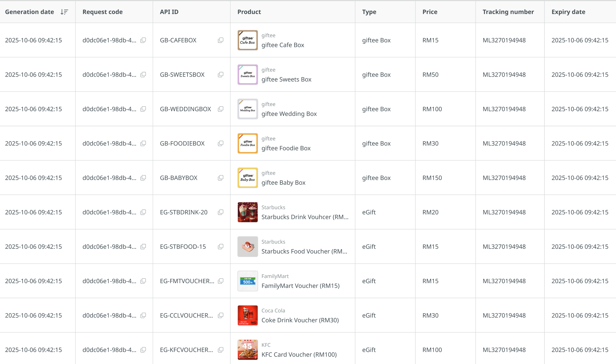Select the FamilyMart Voucher (RM15) product name

coord(300,286)
